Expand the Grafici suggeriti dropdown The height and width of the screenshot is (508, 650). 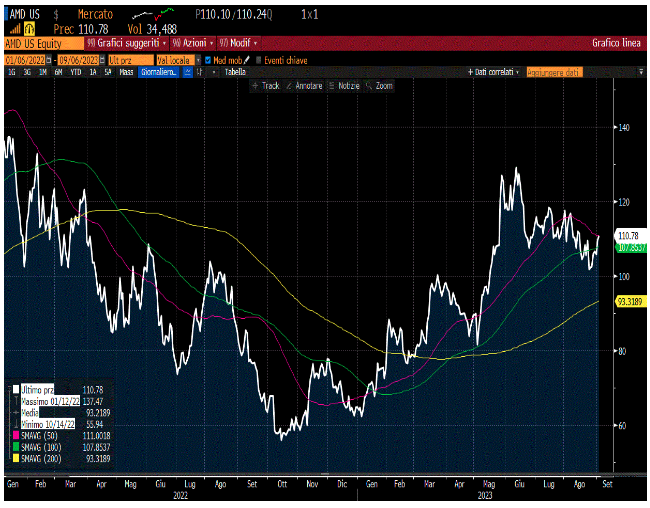[127, 43]
